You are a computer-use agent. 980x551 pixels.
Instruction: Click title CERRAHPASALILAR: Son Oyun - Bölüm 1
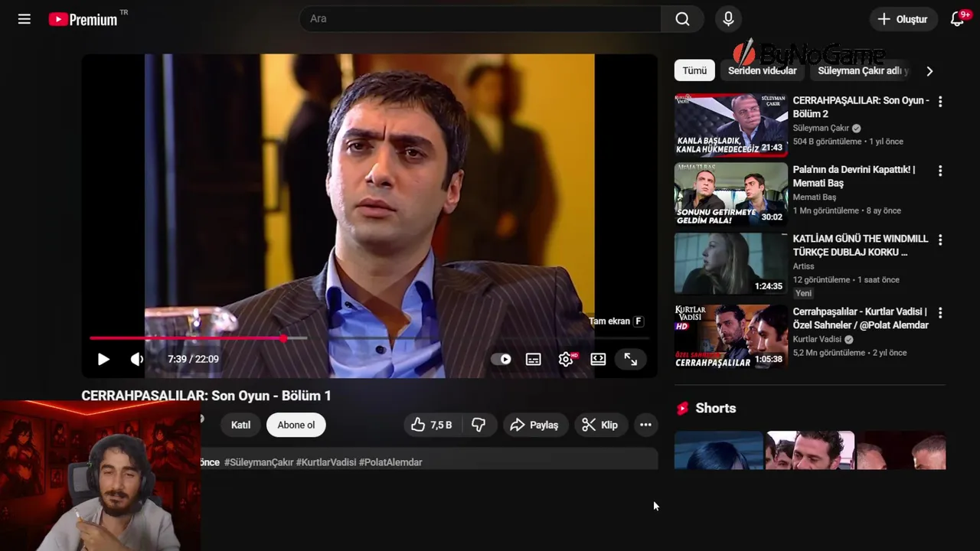click(x=206, y=396)
